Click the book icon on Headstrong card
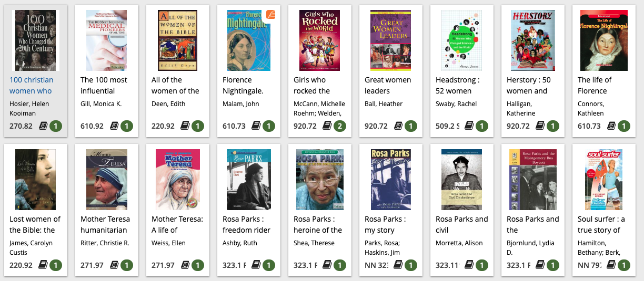644x281 pixels. tap(469, 126)
